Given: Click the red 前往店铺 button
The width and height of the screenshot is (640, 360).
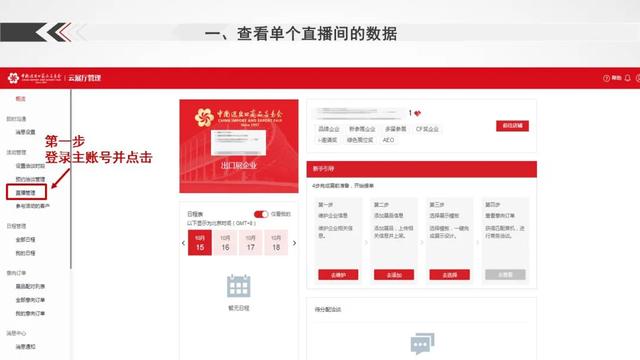Looking at the screenshot, I should [512, 126].
